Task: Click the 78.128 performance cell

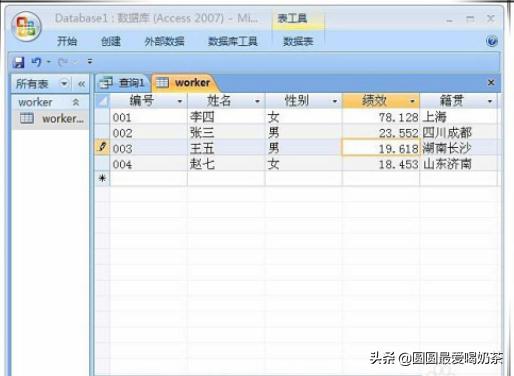Action: coord(381,117)
